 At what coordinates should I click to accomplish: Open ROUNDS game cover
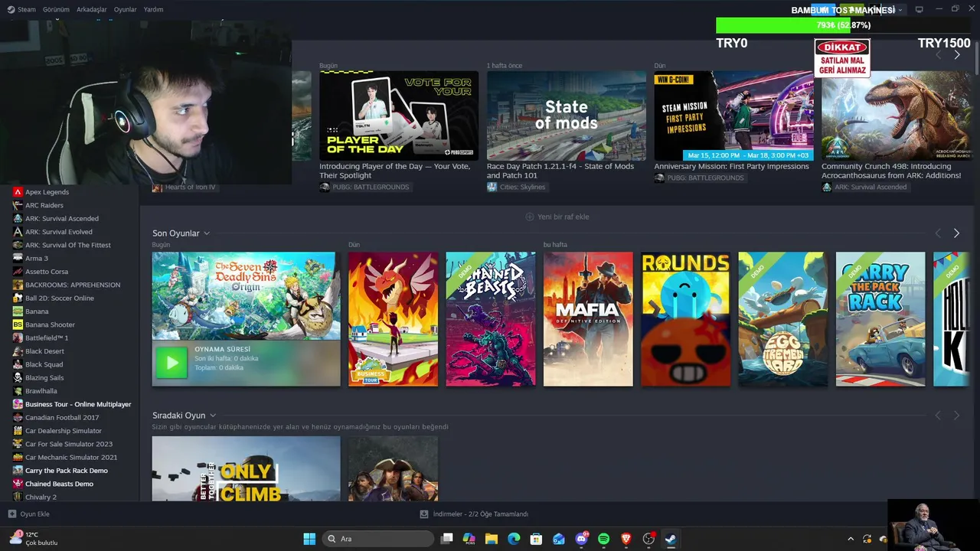click(x=685, y=319)
